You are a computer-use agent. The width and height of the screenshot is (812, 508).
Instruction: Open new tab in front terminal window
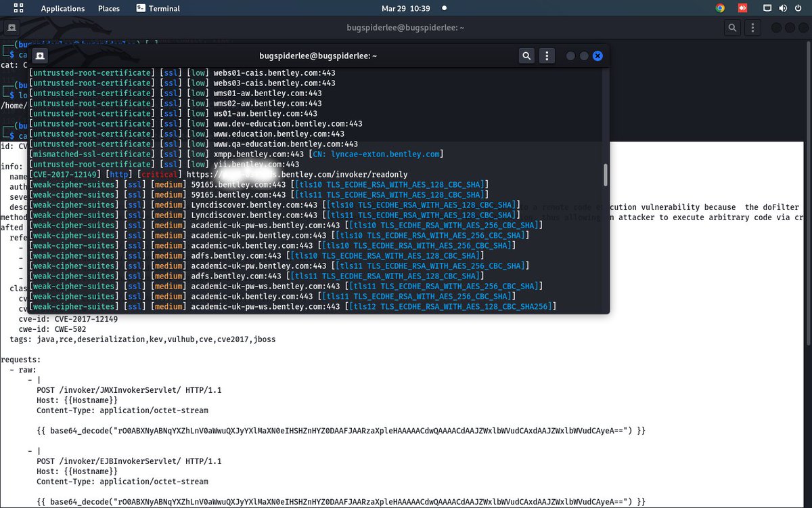coord(41,56)
